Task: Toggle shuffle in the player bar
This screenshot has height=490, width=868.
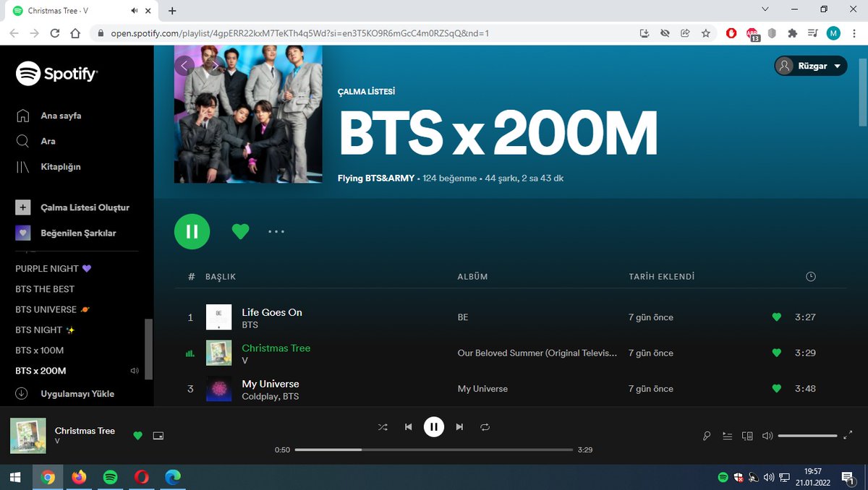Action: (x=383, y=427)
